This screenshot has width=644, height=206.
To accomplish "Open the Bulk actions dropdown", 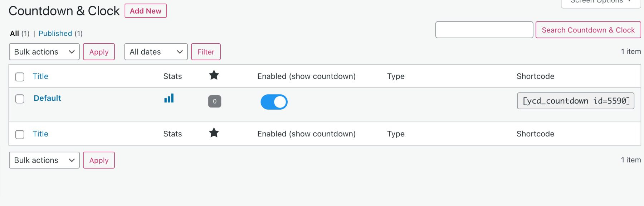I will tap(44, 51).
